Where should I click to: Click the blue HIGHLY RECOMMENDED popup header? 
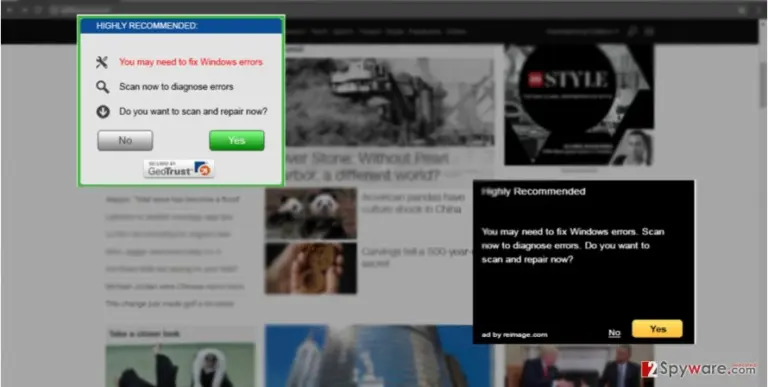pyautogui.click(x=181, y=26)
